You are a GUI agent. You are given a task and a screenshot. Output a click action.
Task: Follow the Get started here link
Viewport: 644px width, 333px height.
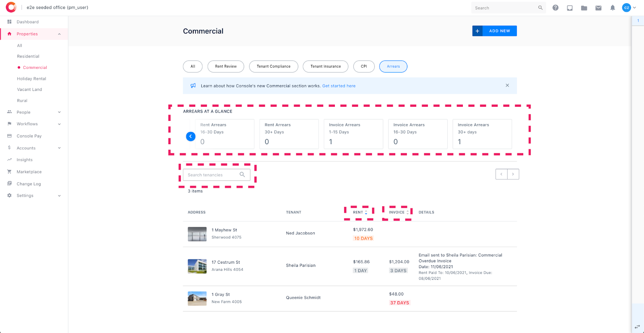(339, 86)
